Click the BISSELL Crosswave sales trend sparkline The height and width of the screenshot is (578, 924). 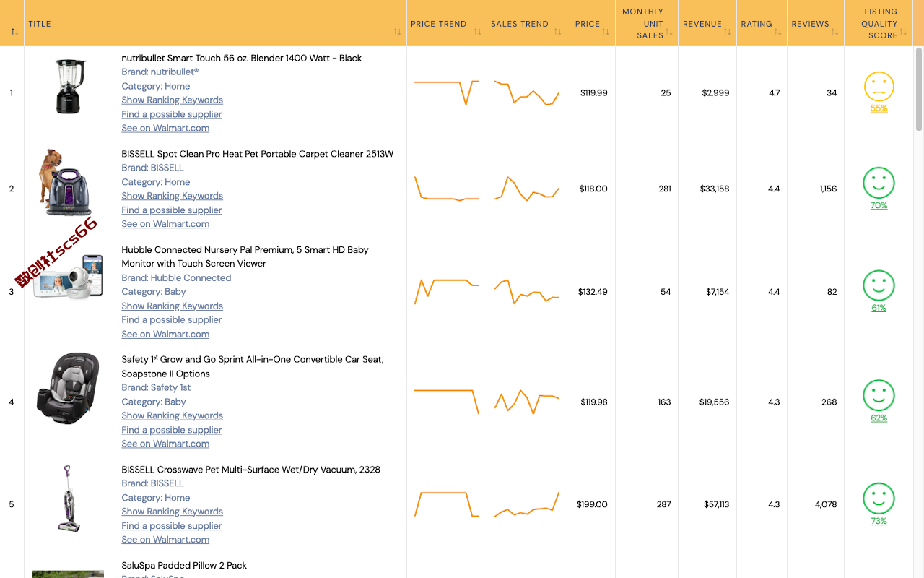(527, 504)
